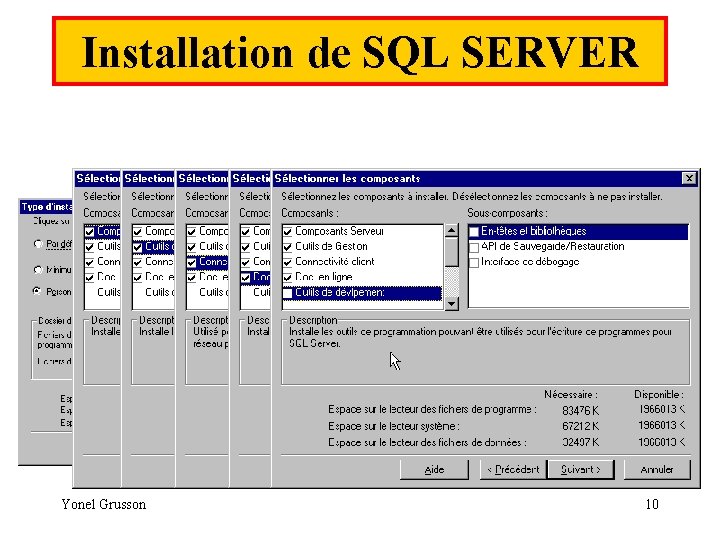Click the 'Disponible :' column header
Viewport: 720px width, 540px height.
[x=659, y=394]
